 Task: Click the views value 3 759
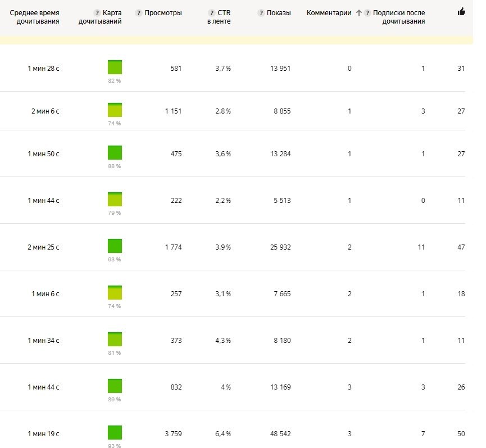(x=173, y=434)
